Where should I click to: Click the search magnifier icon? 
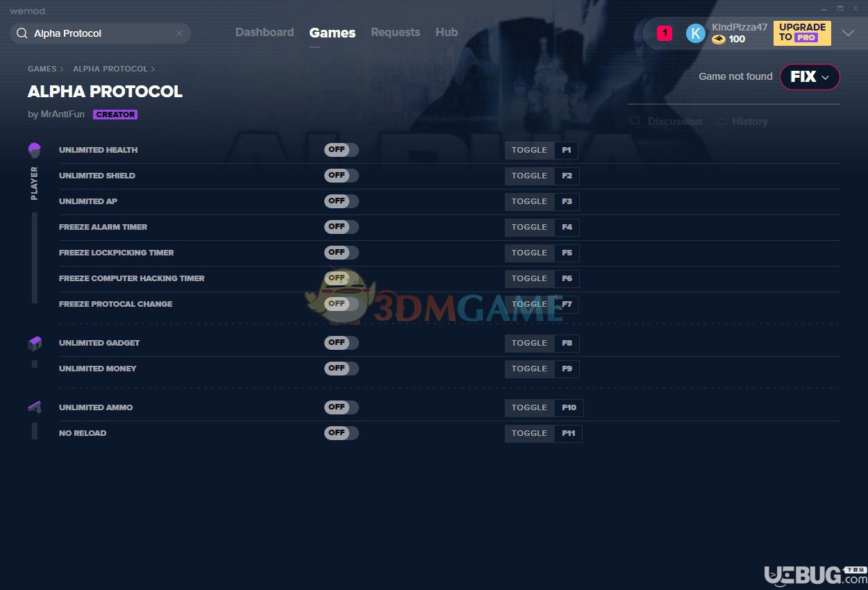[22, 33]
